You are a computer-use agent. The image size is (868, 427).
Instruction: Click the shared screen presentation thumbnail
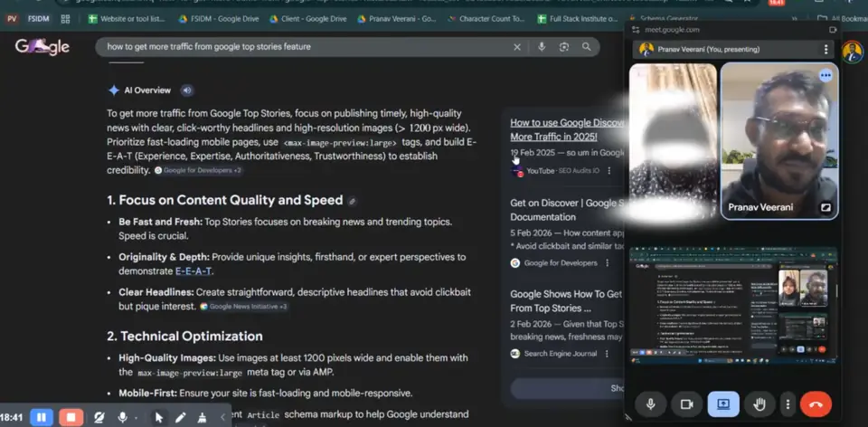point(733,306)
